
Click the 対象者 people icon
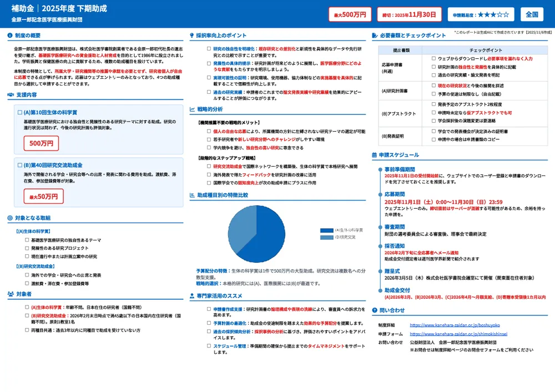click(x=10, y=294)
